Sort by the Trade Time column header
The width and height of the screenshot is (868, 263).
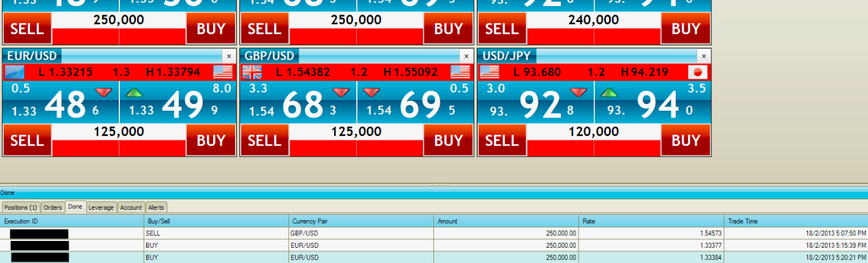[x=796, y=221]
